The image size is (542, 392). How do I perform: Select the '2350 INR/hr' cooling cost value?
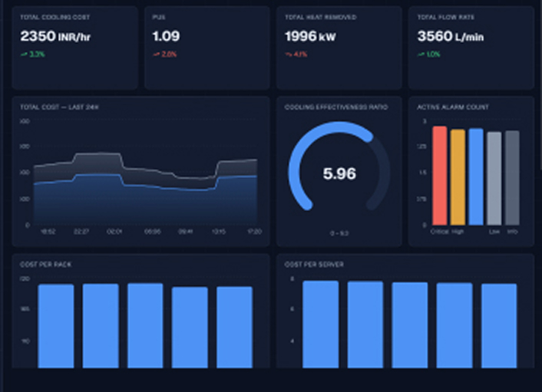(55, 36)
